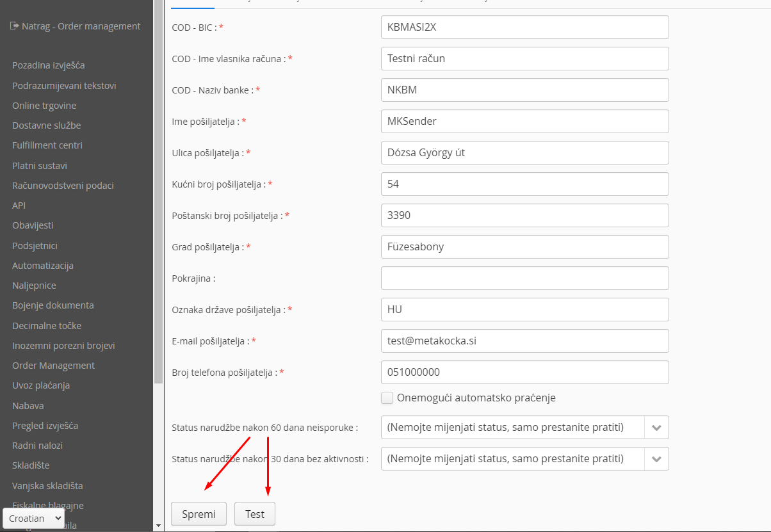771x532 pixels.
Task: Click the Grad pošiljatelja field
Action: pos(525,246)
